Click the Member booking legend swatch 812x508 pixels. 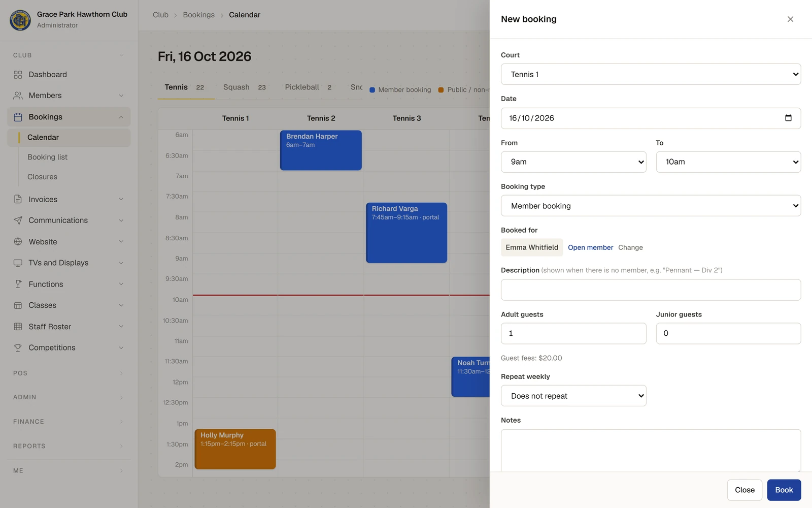373,90
